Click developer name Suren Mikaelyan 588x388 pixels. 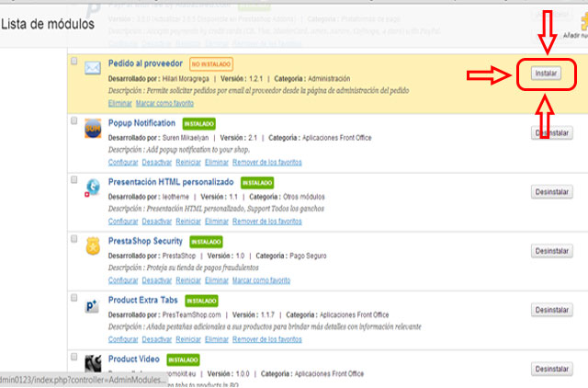(186, 138)
